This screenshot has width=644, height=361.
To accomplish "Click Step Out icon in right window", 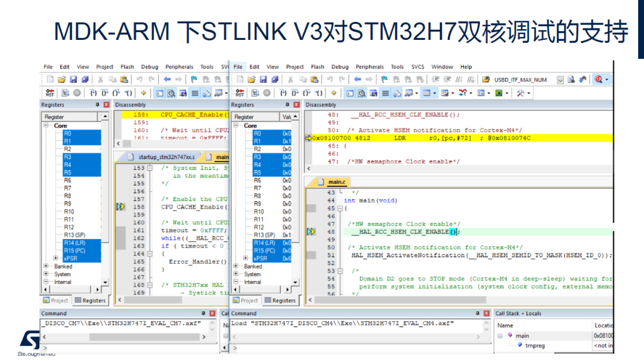I will [306, 93].
